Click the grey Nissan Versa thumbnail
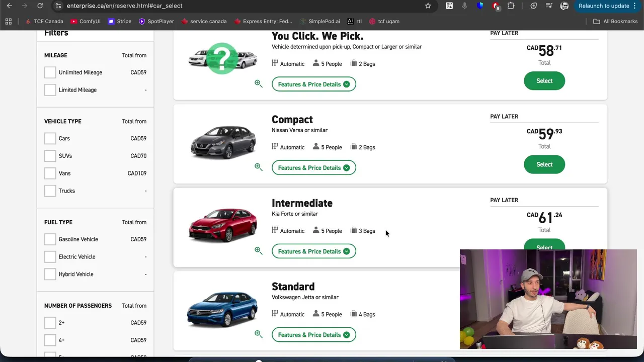The width and height of the screenshot is (644, 362). click(x=223, y=142)
